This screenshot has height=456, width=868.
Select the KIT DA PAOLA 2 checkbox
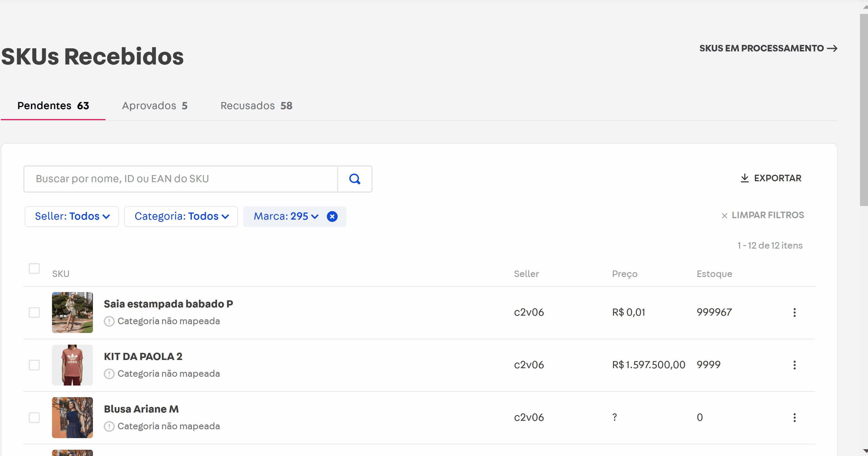coord(34,365)
